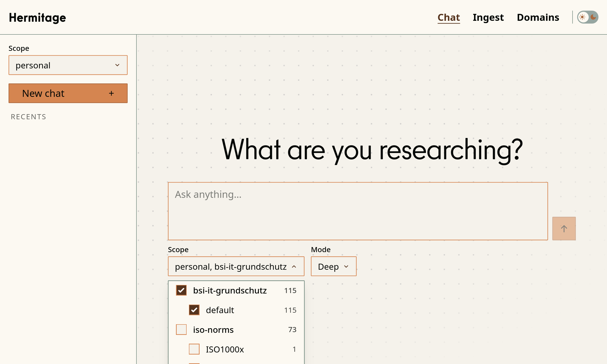Image resolution: width=607 pixels, height=364 pixels.
Task: Click the 73 count beside iso-norms
Action: tap(292, 330)
